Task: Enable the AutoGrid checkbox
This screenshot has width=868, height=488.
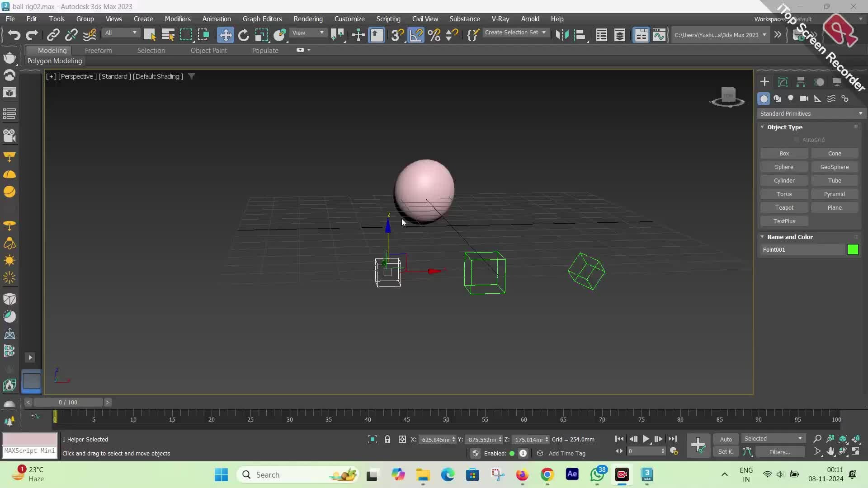Action: click(797, 140)
